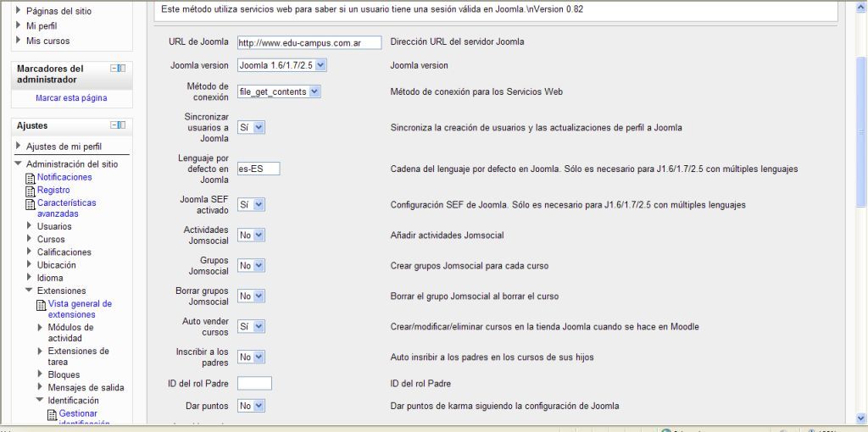Click the Características avanzadas page icon

pyautogui.click(x=31, y=203)
